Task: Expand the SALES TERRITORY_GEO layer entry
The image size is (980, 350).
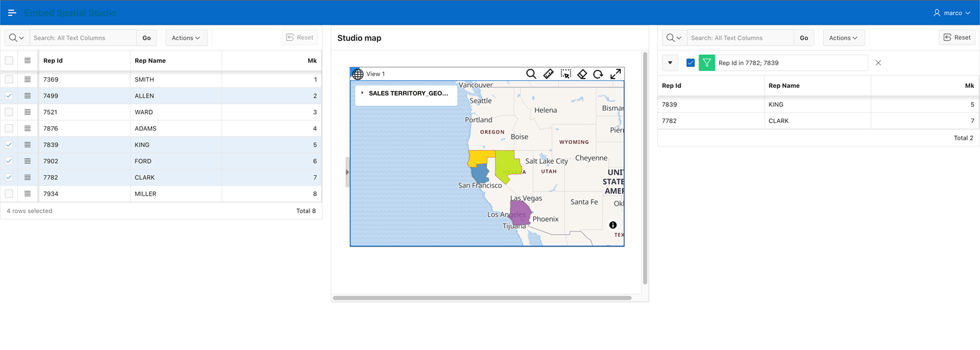Action: (x=362, y=93)
